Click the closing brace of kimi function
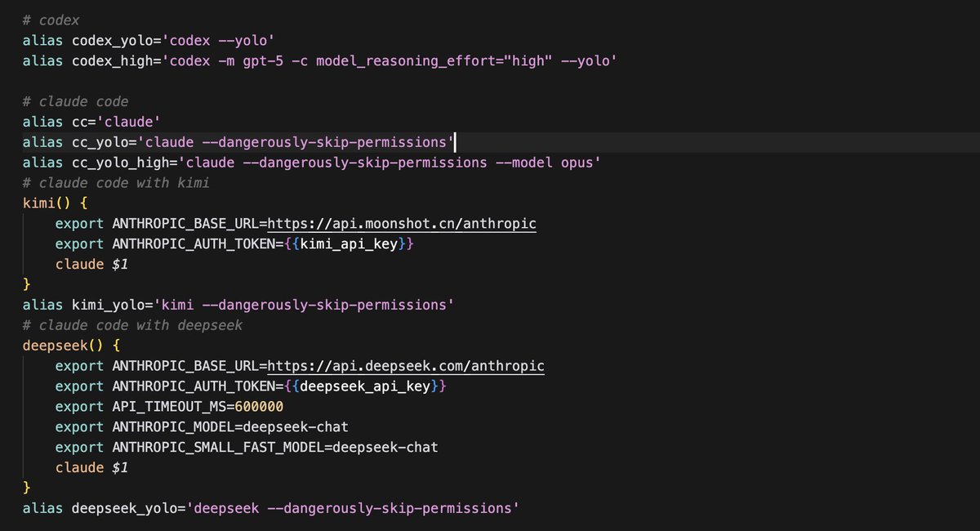 click(x=27, y=285)
